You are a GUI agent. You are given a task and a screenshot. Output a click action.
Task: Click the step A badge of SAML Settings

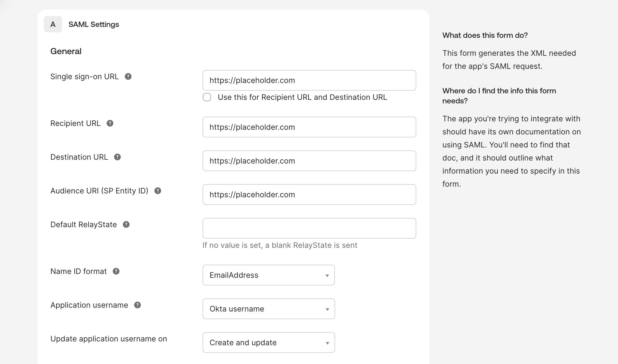53,24
